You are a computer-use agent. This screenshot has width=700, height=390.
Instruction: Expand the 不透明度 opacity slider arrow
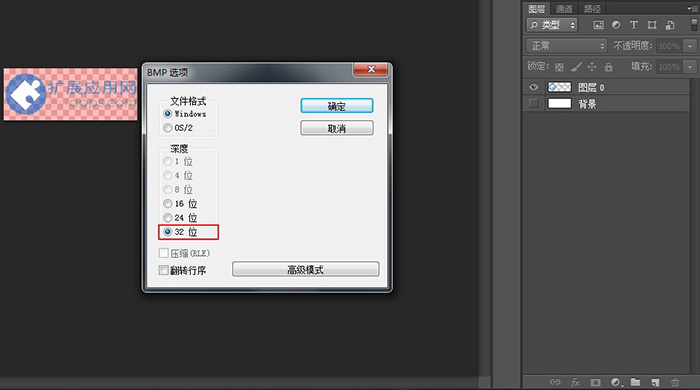click(x=690, y=46)
